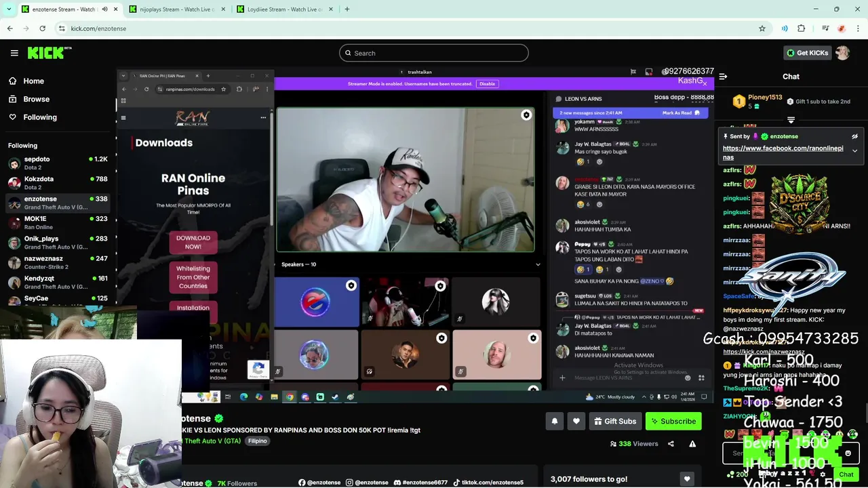Image resolution: width=868 pixels, height=488 pixels.
Task: Open the Get KICKs purchase button
Action: click(x=807, y=53)
